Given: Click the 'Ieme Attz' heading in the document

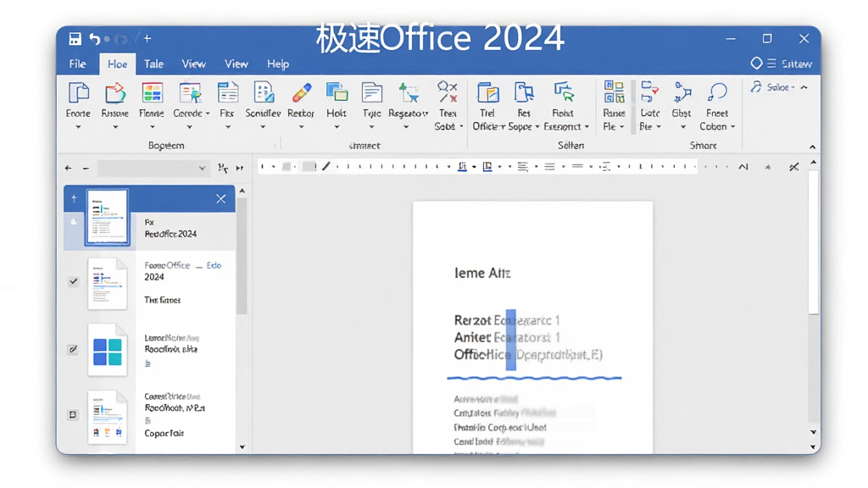Looking at the screenshot, I should (482, 273).
